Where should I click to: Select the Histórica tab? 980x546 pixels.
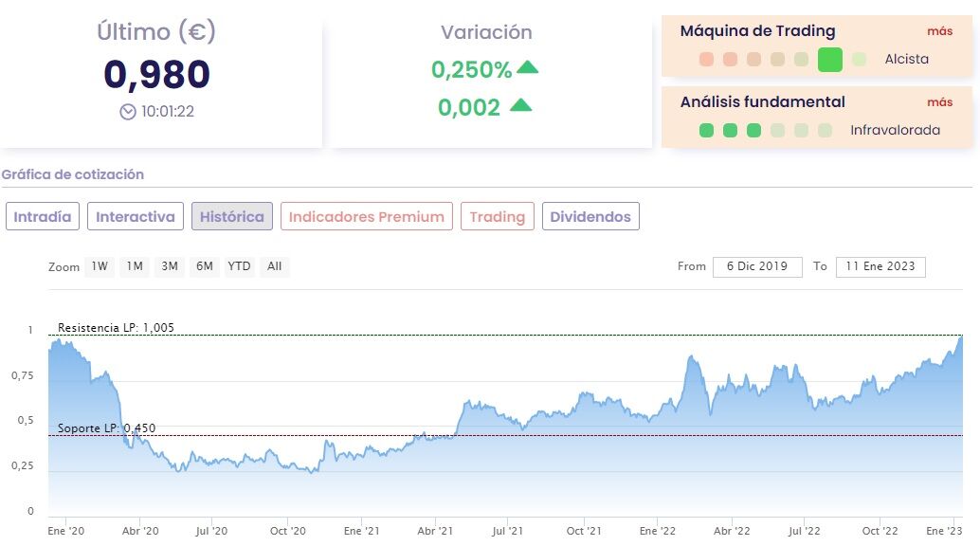click(232, 217)
